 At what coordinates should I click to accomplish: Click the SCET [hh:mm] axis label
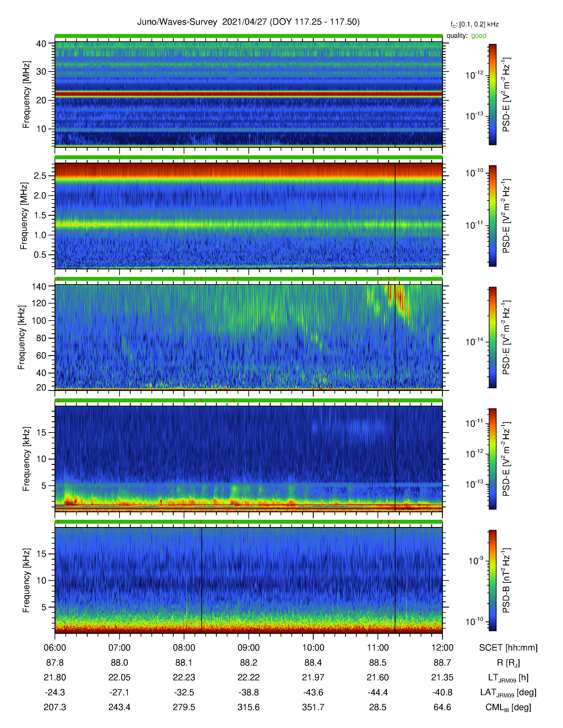pyautogui.click(x=508, y=648)
